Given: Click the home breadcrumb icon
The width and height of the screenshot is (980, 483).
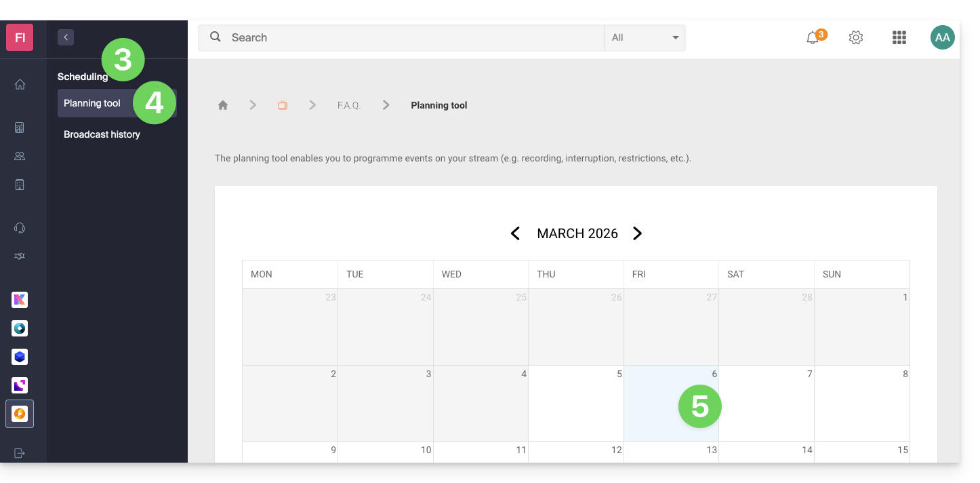Looking at the screenshot, I should click(223, 105).
